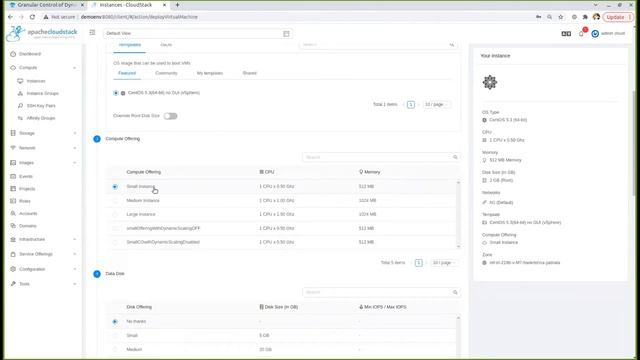Select the Large Instance compute offering radio
The image size is (640, 360).
(x=115, y=214)
